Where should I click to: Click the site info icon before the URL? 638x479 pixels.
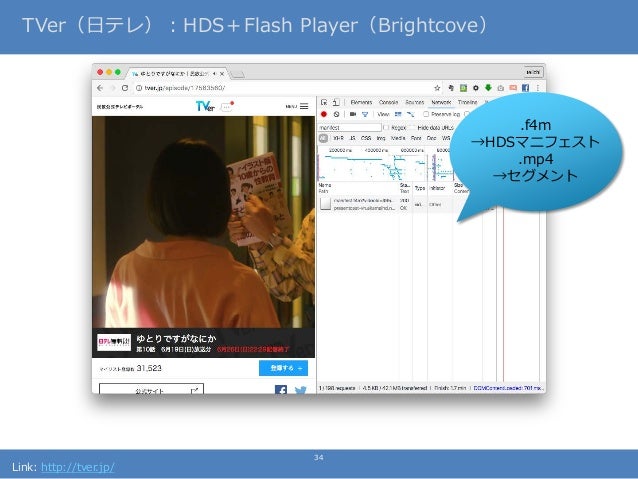click(138, 88)
